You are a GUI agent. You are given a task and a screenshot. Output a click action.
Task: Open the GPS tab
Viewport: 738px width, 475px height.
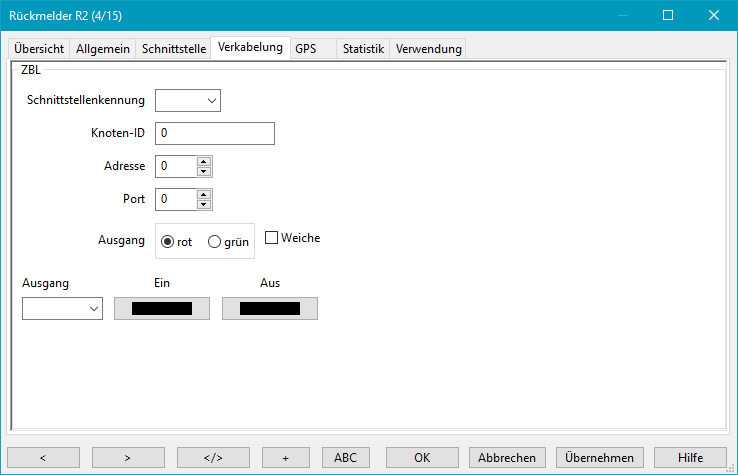(x=305, y=49)
